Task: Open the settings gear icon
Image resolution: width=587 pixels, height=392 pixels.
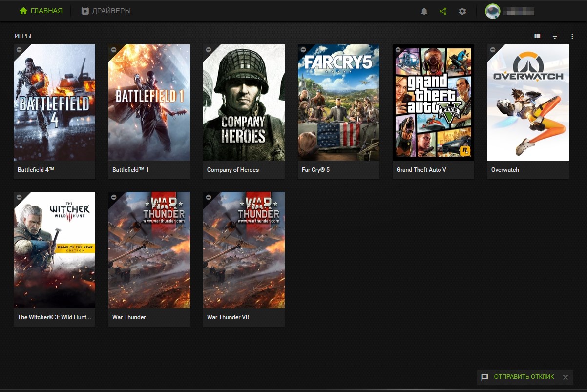Action: click(x=462, y=11)
